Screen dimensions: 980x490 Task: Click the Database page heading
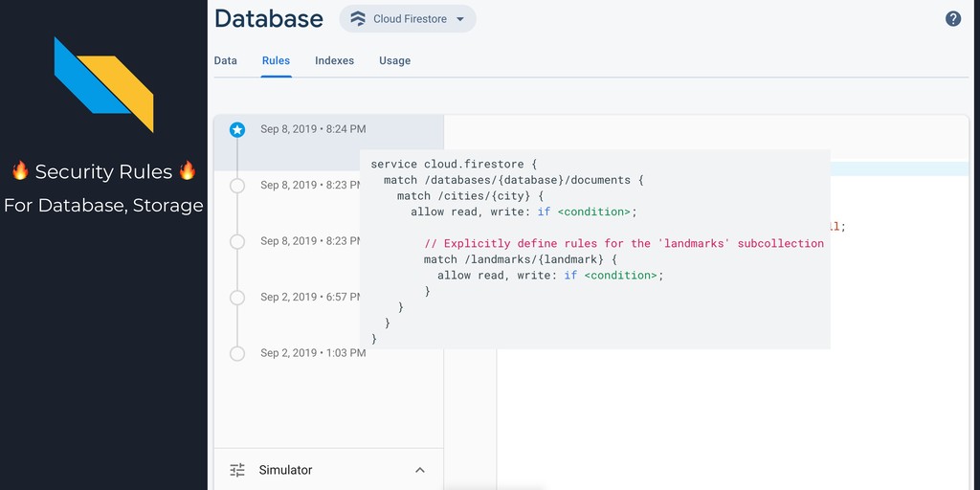(269, 19)
